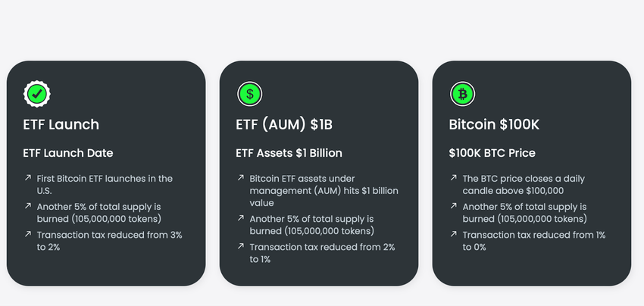Select the ETF Assets $1 Billion subheading
Viewport: 644px width, 306px height.
pos(289,153)
